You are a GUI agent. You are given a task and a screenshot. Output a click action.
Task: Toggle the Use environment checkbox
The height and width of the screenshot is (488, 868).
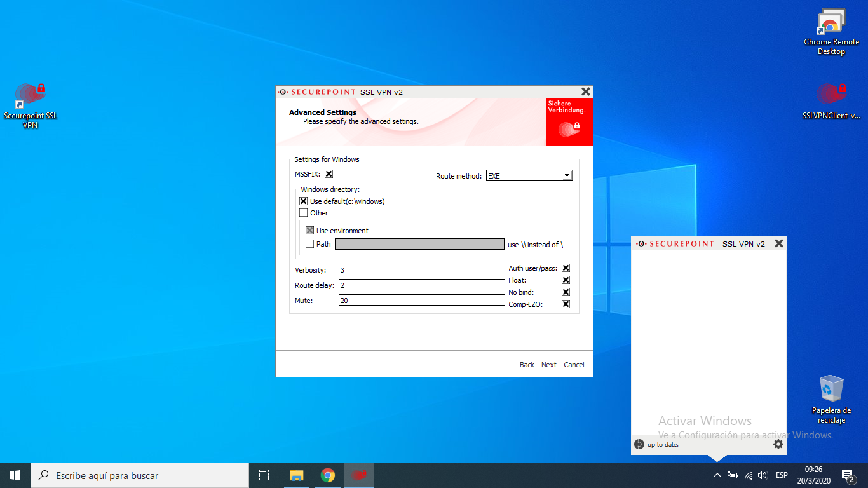click(x=309, y=231)
